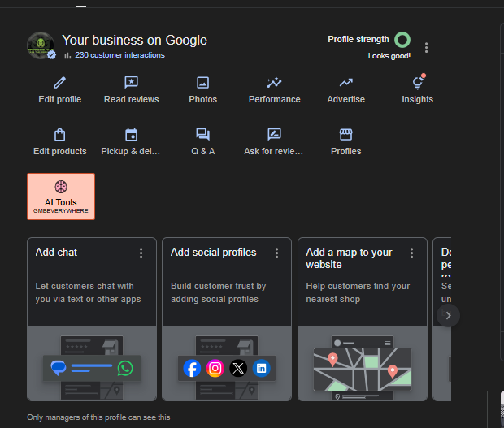Click 'Let customers chat with you' description
This screenshot has width=504, height=428.
click(x=88, y=292)
